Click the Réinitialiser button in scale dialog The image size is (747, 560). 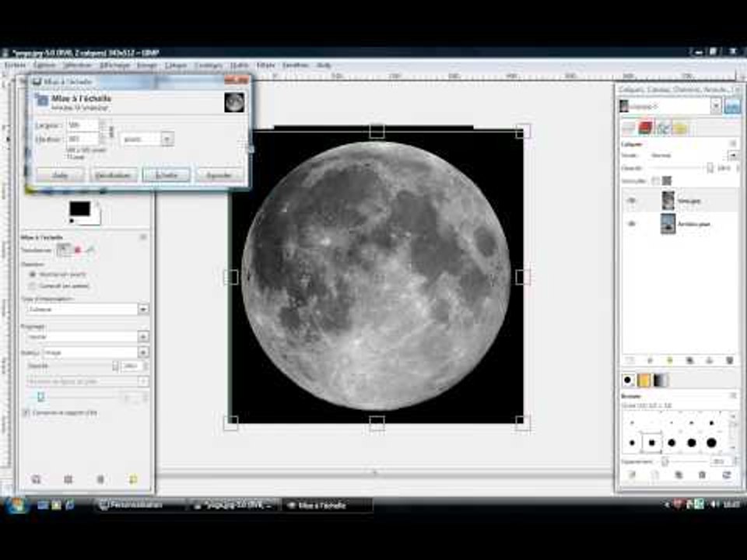(113, 175)
